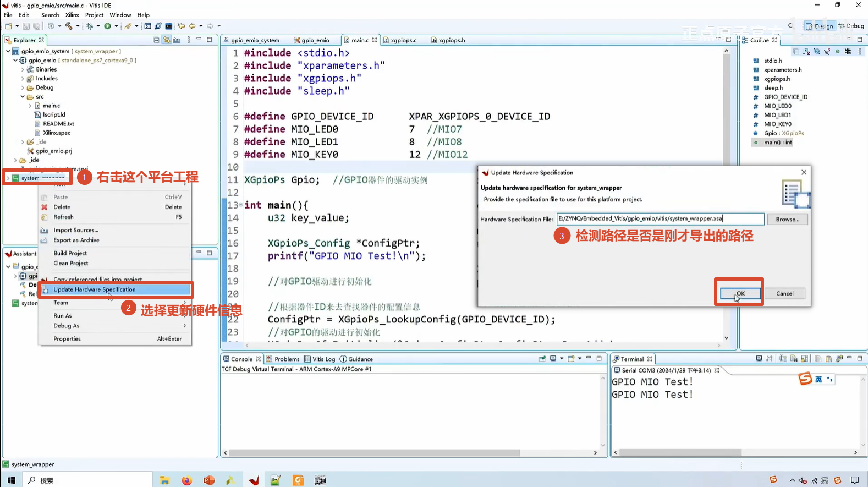Toggle Group Includes icon in Outline toolbar
The width and height of the screenshot is (868, 487).
point(848,52)
